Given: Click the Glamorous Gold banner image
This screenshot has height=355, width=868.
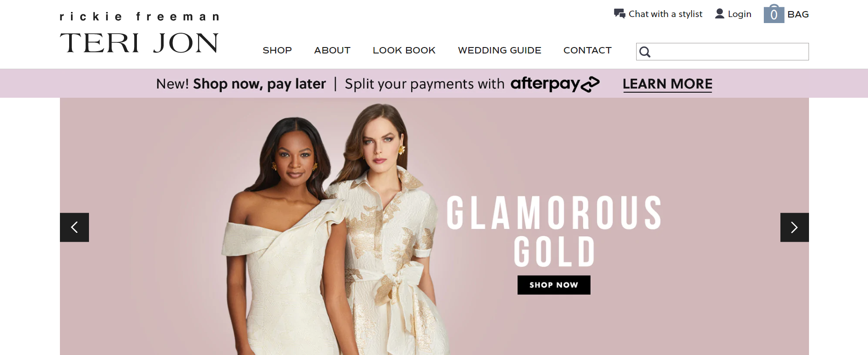Looking at the screenshot, I should click(x=434, y=226).
